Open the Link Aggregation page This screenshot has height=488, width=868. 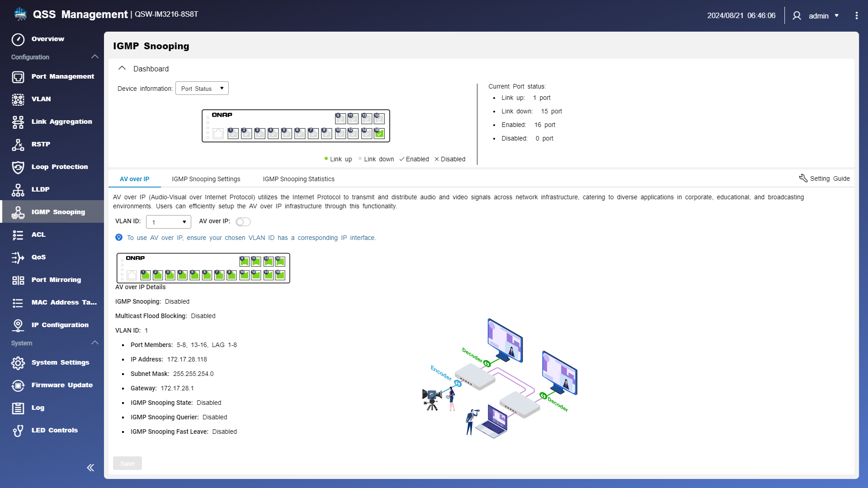point(61,122)
